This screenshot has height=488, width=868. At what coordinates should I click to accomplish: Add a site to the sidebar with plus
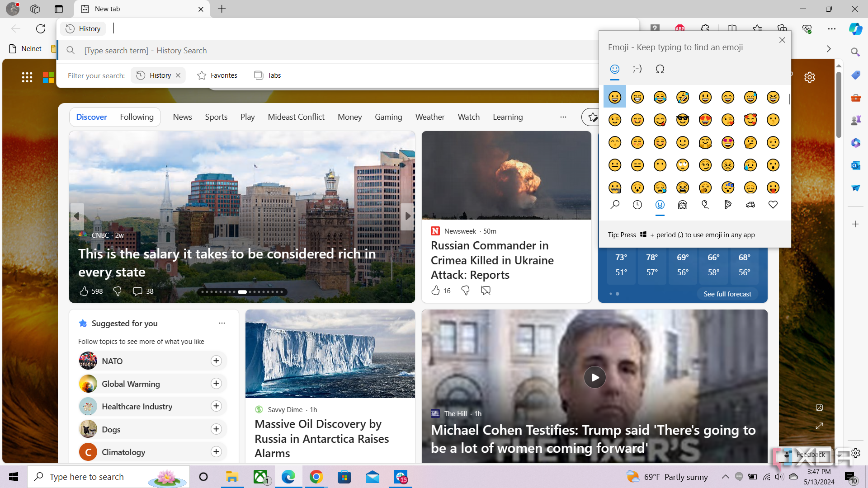[855, 224]
